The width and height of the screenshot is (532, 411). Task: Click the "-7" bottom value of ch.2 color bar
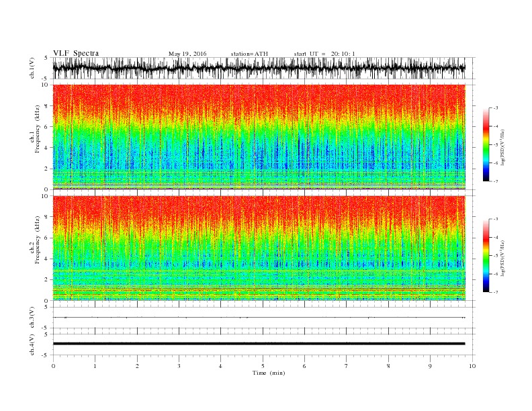[496, 292]
